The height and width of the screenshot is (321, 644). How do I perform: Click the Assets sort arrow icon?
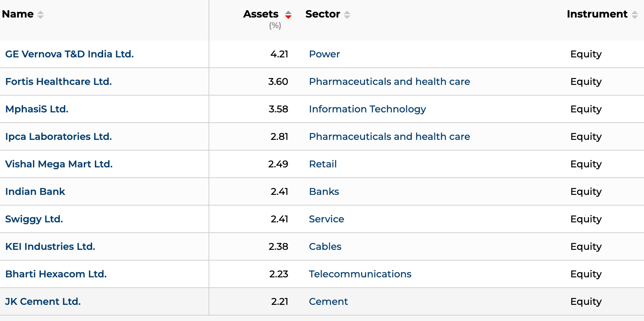coord(288,15)
